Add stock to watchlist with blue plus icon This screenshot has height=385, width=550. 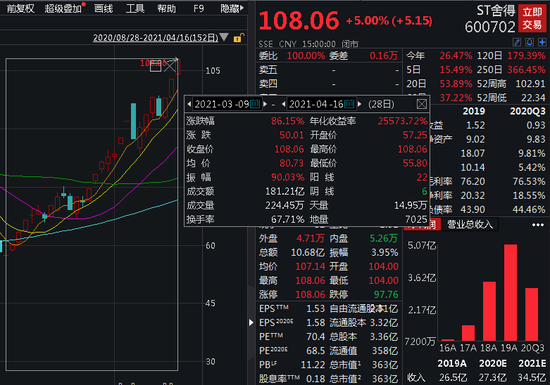coord(542,42)
